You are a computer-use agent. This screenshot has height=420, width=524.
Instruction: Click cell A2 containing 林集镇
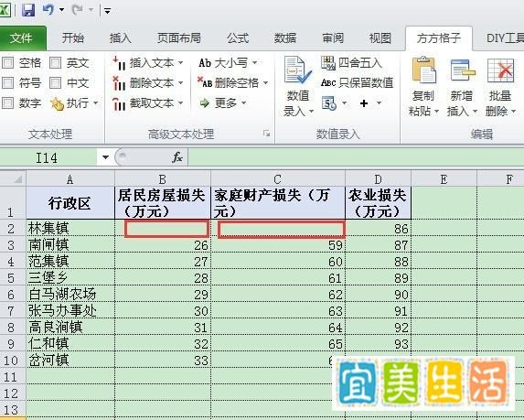click(70, 229)
